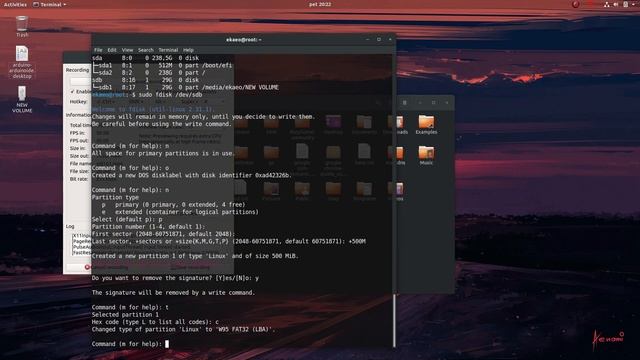Click the terminal vertical scrollbar
The width and height of the screenshot is (640, 360).
394,320
